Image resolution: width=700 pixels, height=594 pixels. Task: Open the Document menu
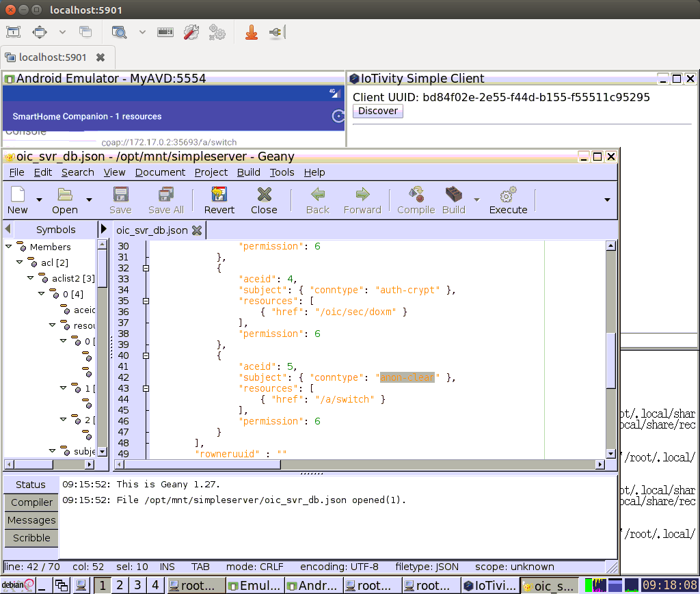click(x=160, y=172)
